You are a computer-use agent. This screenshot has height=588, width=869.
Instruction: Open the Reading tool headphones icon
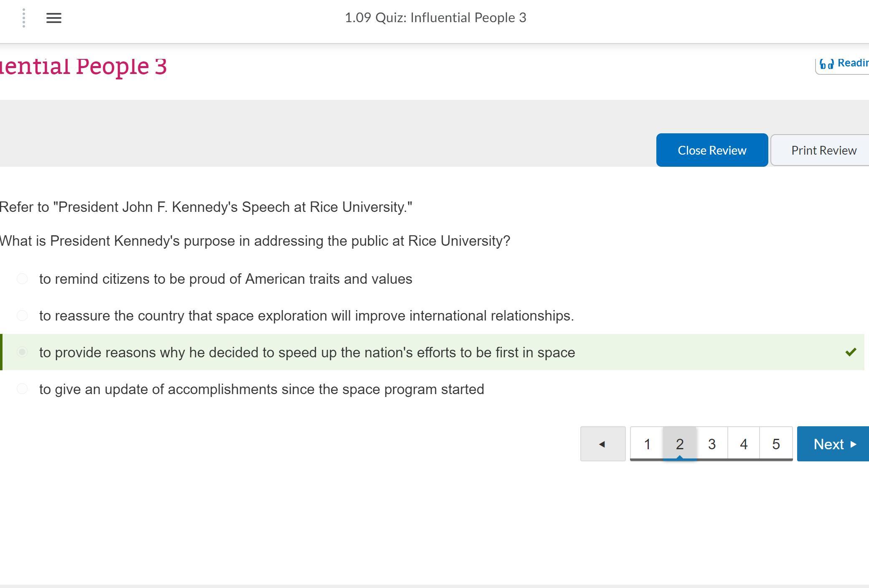(826, 64)
